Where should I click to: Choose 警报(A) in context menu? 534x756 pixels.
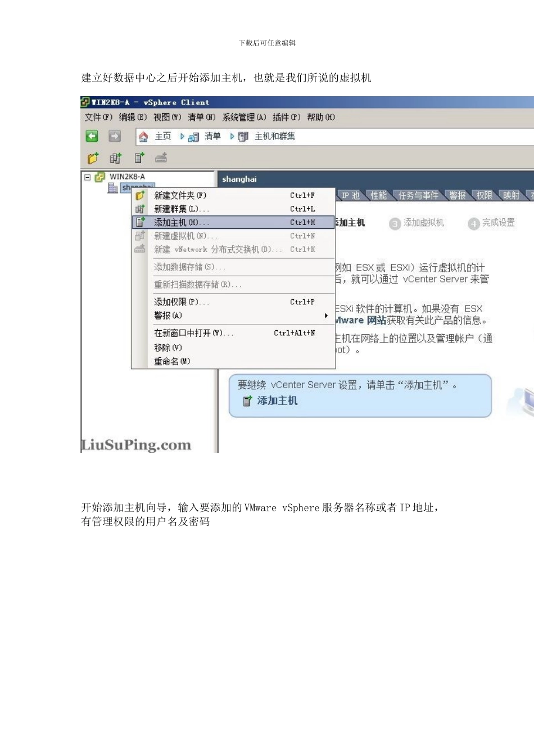point(233,316)
